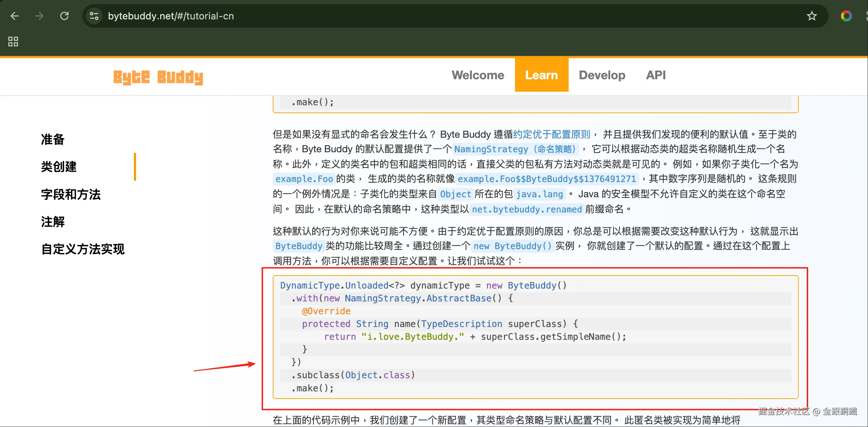Navigate to 自定义方法实现 section
The image size is (868, 427).
(83, 249)
